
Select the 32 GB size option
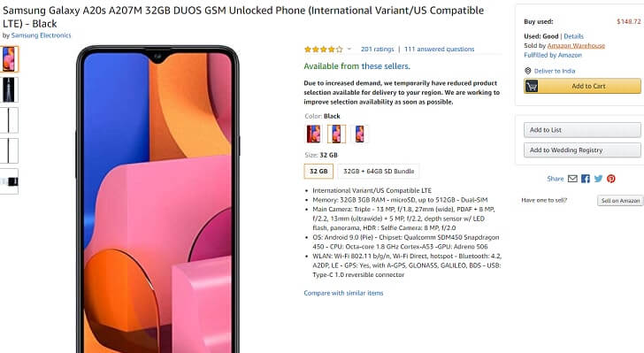coord(318,171)
